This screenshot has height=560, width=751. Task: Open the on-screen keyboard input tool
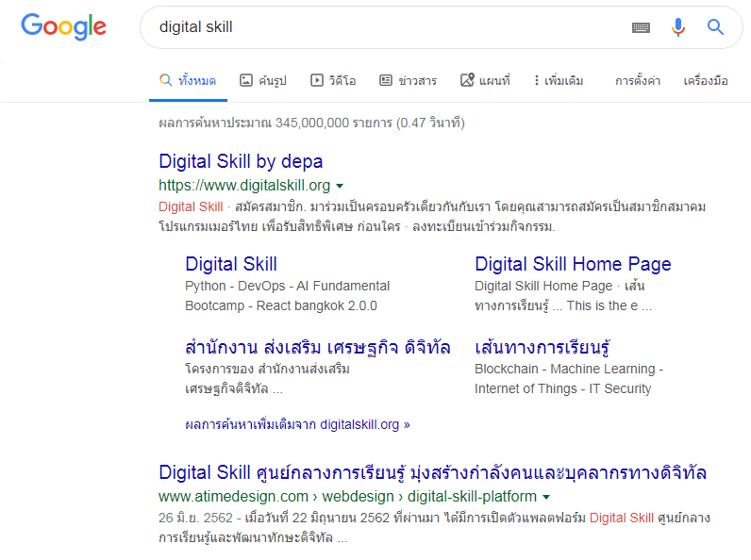(x=641, y=27)
